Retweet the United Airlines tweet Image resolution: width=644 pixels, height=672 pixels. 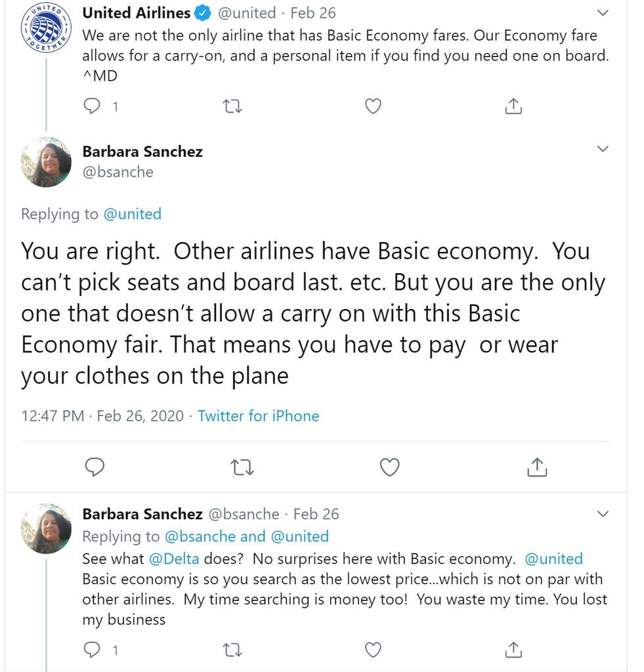point(233,106)
